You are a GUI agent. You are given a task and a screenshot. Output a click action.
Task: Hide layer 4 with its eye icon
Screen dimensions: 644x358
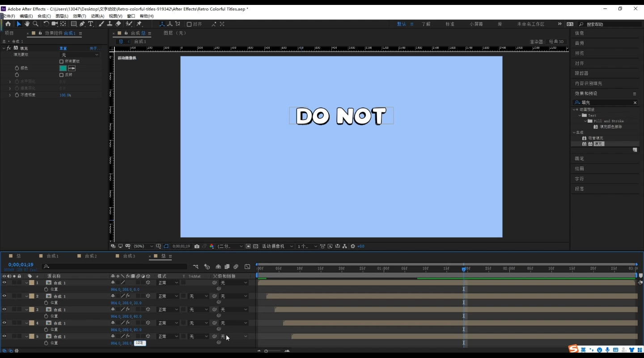(4, 323)
